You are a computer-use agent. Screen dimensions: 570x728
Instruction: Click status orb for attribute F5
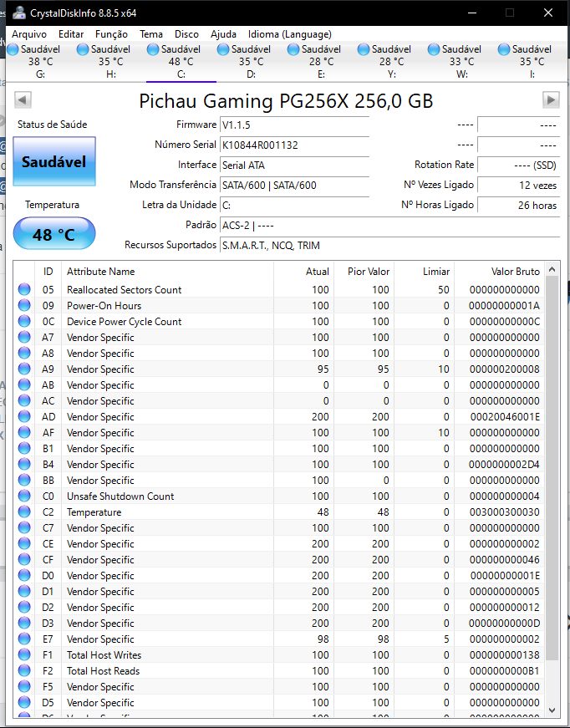click(x=24, y=687)
